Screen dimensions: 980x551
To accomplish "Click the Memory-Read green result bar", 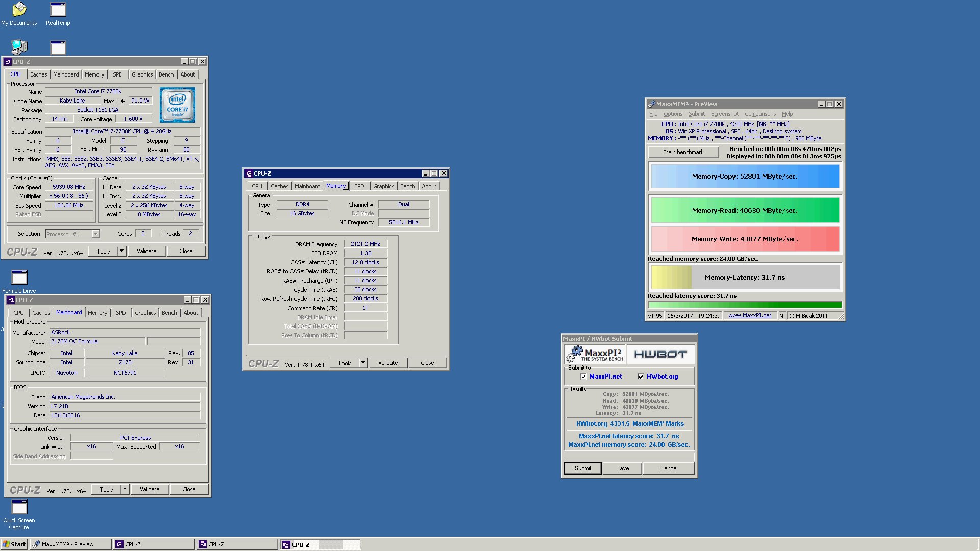I will point(745,210).
